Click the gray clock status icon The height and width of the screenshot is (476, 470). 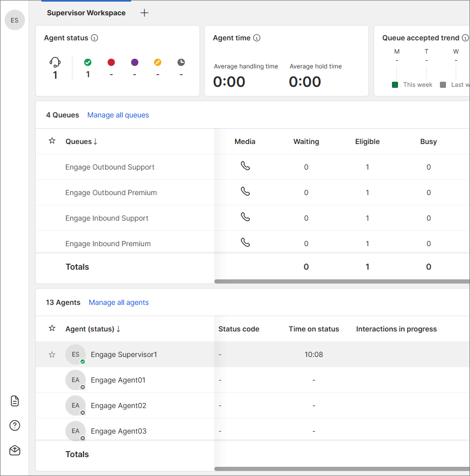[181, 62]
